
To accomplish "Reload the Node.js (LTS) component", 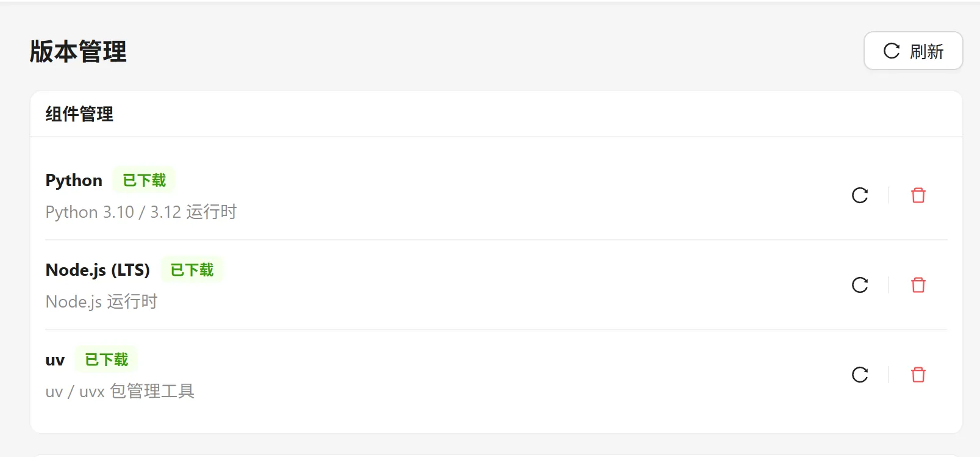I will click(x=860, y=285).
